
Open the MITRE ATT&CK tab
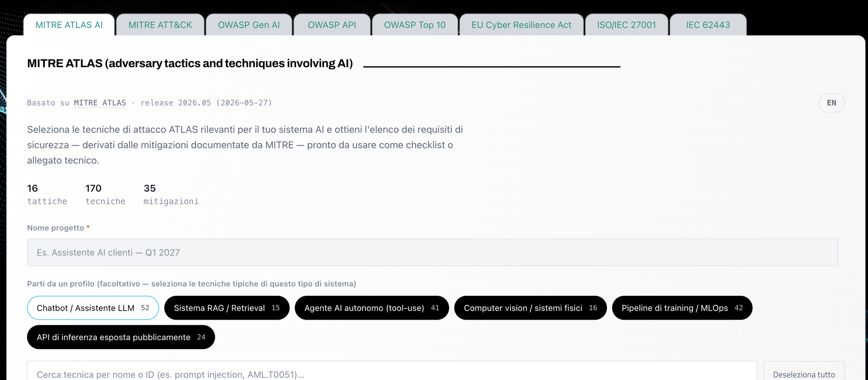[x=160, y=25]
